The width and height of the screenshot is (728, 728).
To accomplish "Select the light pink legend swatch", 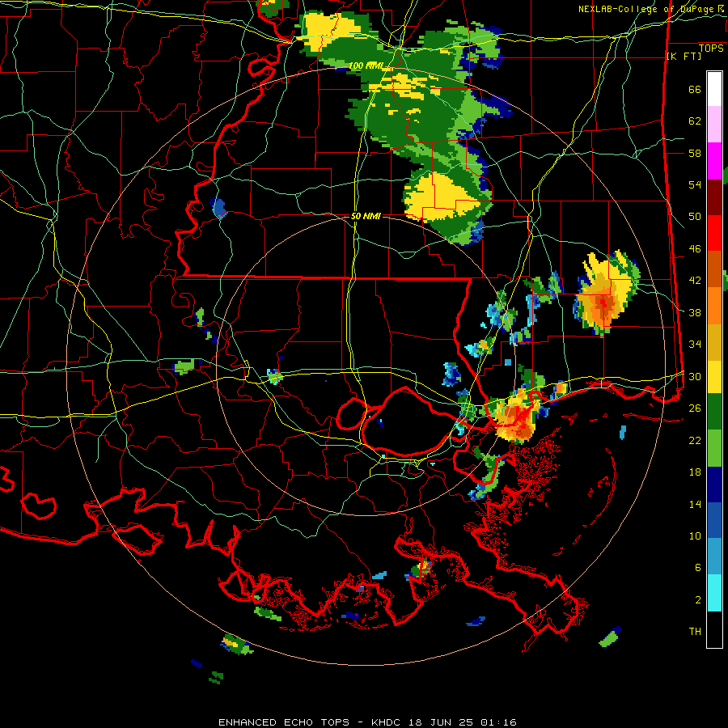I will tap(714, 125).
